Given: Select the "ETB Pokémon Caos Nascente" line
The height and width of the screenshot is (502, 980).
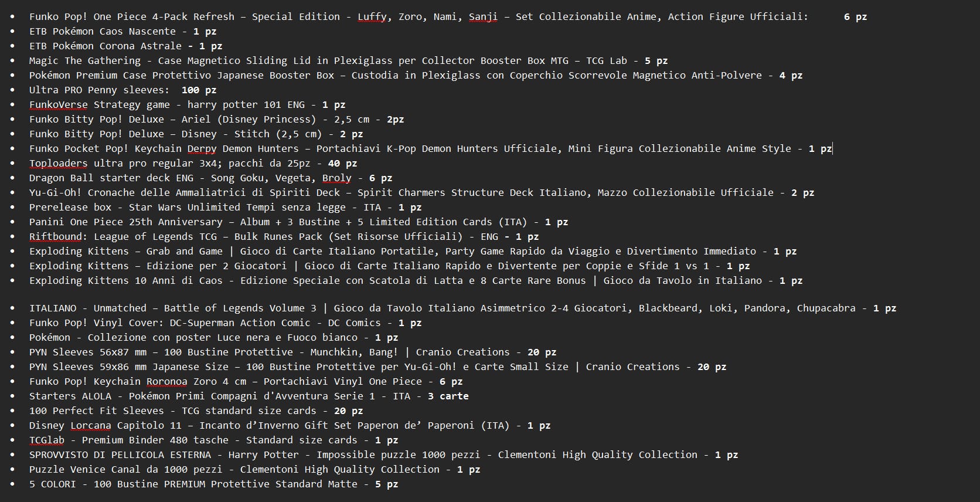Looking at the screenshot, I should click(x=123, y=32).
